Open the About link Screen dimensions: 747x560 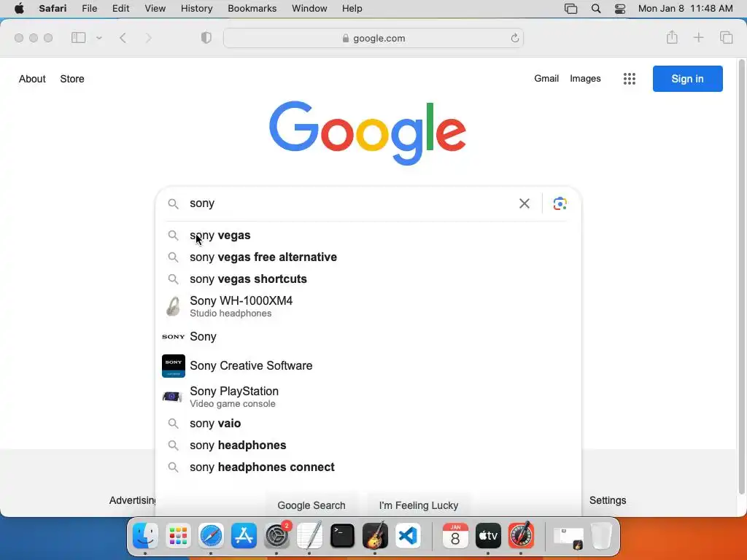point(32,79)
